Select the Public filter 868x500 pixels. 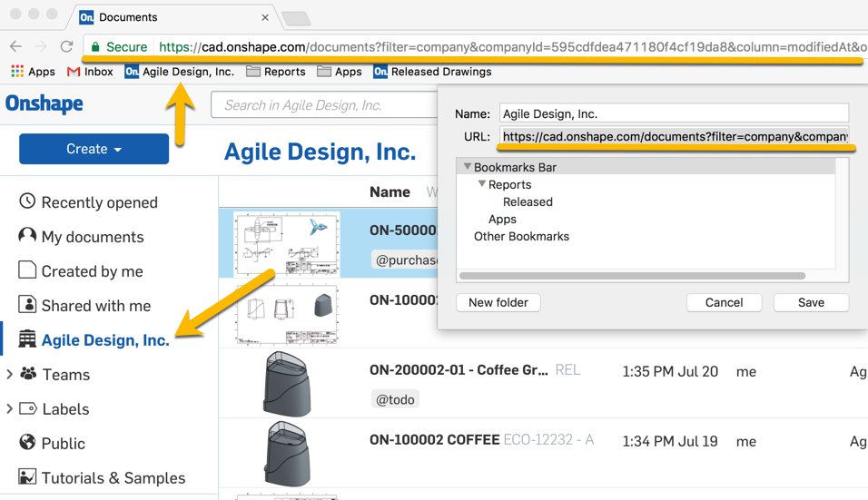[52, 443]
